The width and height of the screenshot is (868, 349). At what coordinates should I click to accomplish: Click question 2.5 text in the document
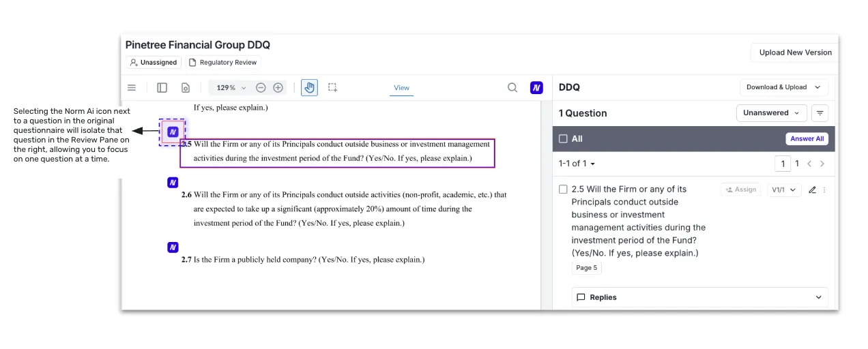click(x=336, y=151)
